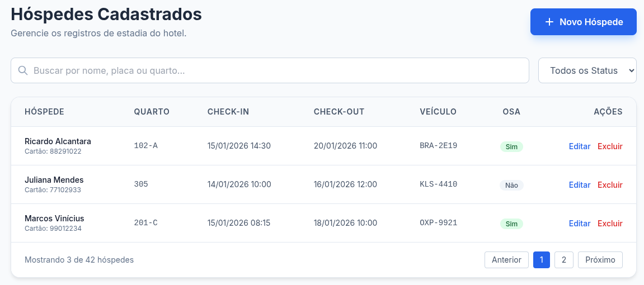Edit Ricardo Alcantara's record
The width and height of the screenshot is (644, 285).
click(579, 146)
